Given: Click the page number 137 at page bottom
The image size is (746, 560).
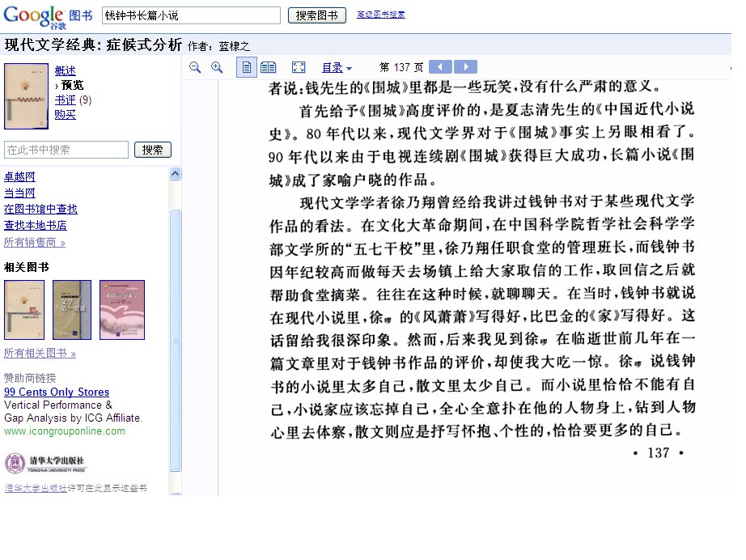Looking at the screenshot, I should (659, 453).
